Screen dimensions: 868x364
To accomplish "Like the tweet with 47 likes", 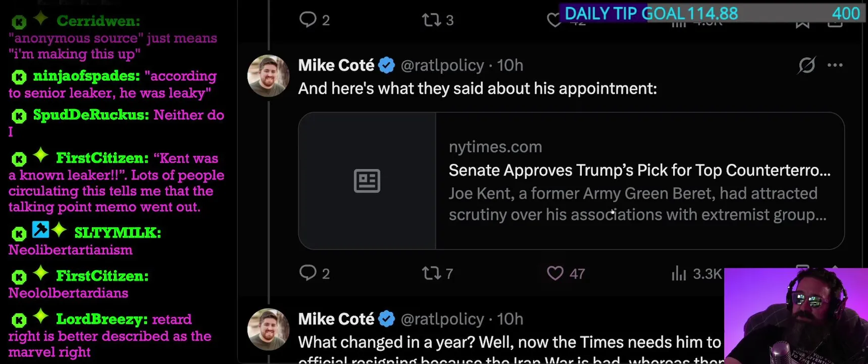I will (555, 274).
